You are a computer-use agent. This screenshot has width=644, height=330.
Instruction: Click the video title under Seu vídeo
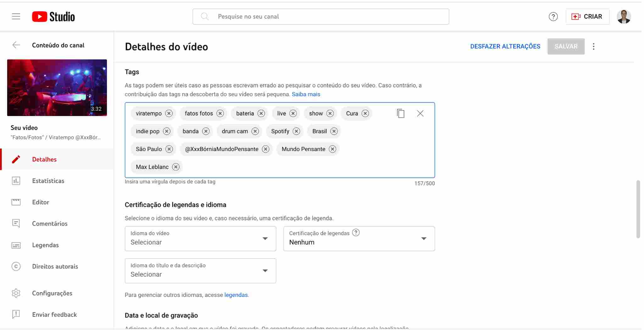pyautogui.click(x=56, y=137)
